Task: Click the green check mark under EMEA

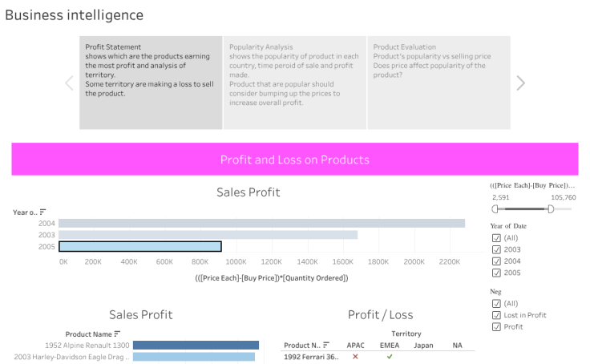Action: pos(390,357)
